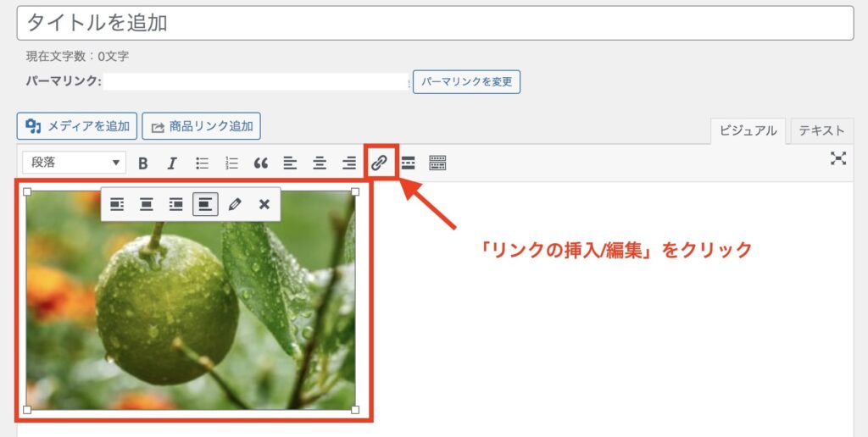Focus the タイトルを追加 title field
This screenshot has height=437, width=868.
[435, 23]
